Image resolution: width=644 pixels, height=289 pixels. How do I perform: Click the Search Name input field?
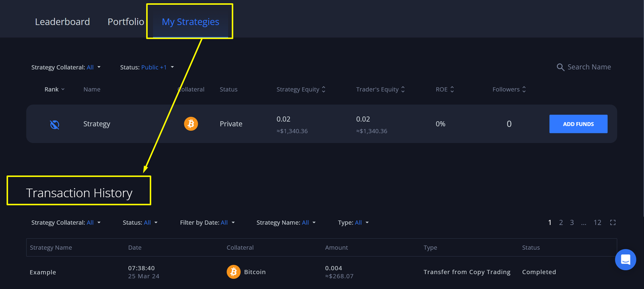(x=589, y=67)
